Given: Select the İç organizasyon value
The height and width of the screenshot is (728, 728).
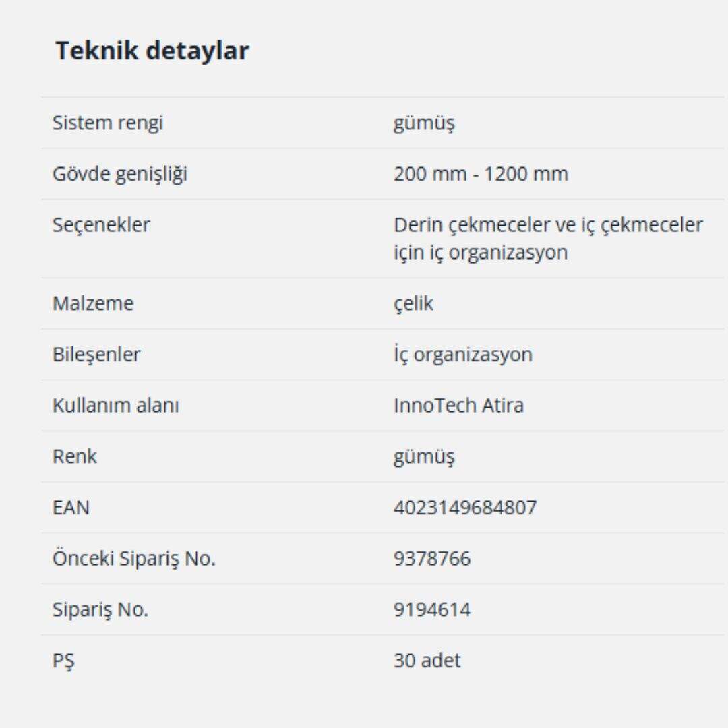Looking at the screenshot, I should (x=462, y=355).
